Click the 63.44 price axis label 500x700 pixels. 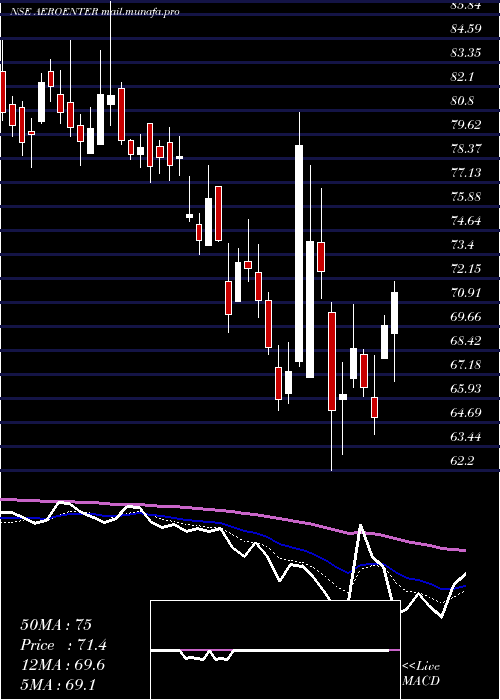(466, 437)
